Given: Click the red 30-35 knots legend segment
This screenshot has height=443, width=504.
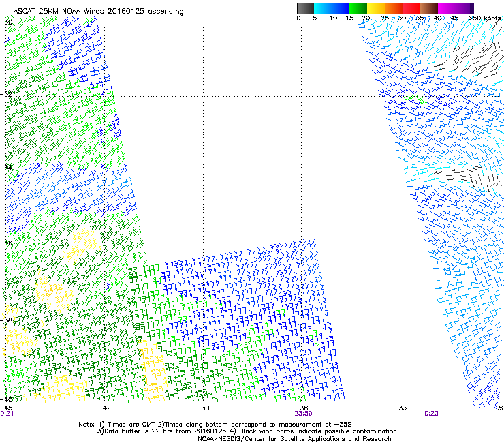Looking at the screenshot, I should (411, 8).
